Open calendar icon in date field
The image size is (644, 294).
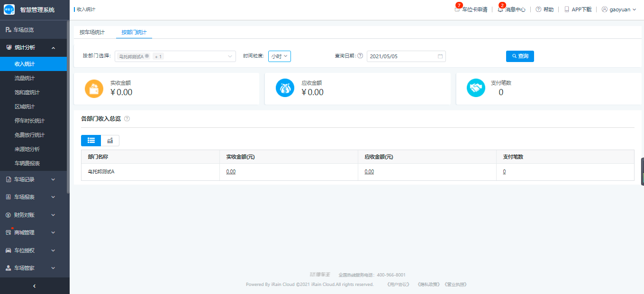[x=440, y=56]
